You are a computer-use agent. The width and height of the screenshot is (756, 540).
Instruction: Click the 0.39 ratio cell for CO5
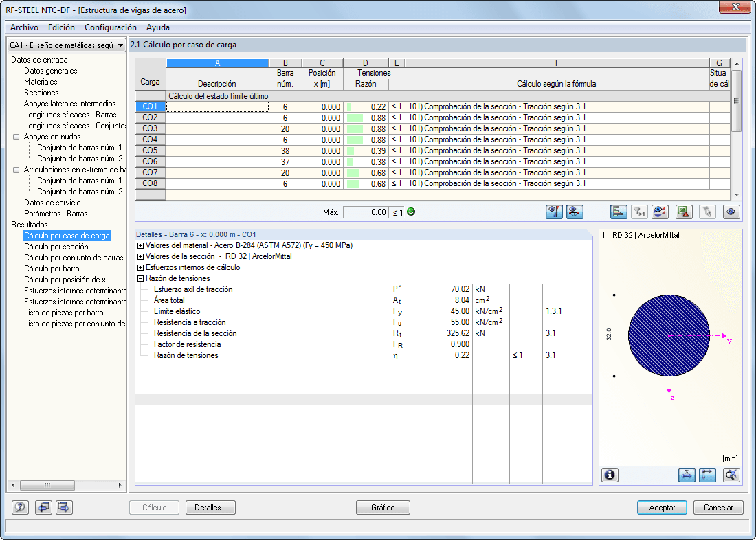point(366,151)
